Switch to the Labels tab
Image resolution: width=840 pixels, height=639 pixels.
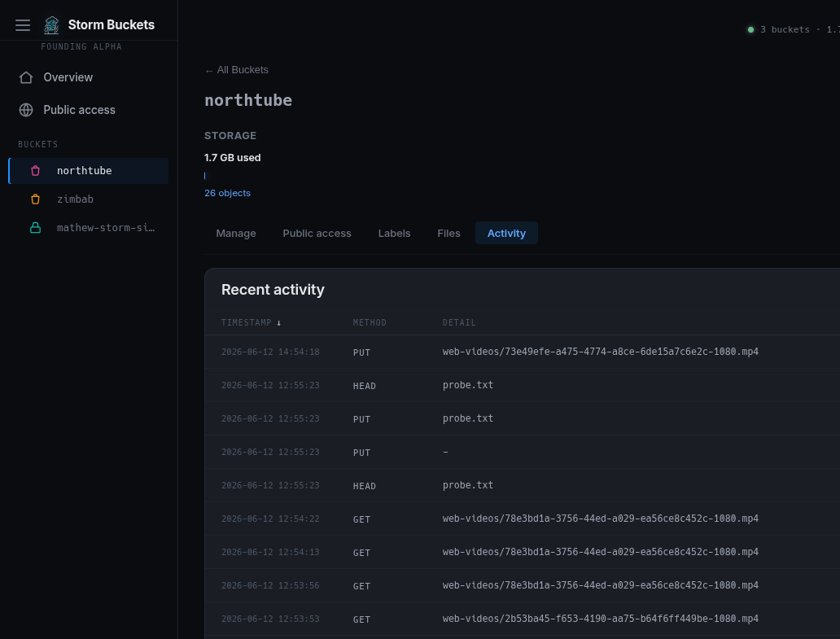(394, 234)
